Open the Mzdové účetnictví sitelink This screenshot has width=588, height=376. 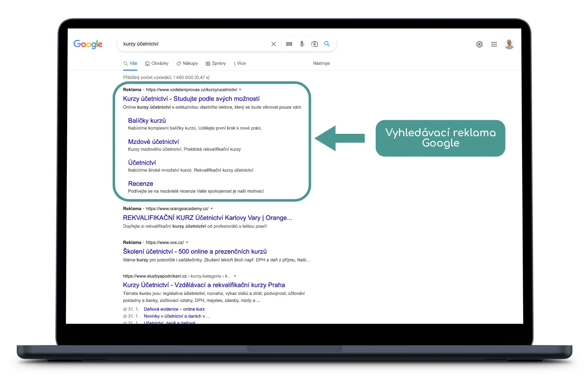153,142
